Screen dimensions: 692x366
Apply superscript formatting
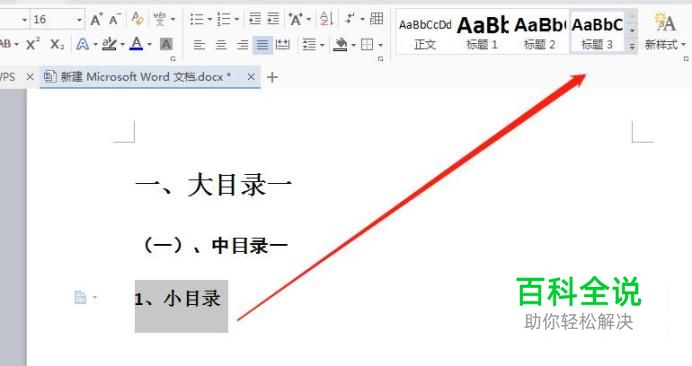33,44
